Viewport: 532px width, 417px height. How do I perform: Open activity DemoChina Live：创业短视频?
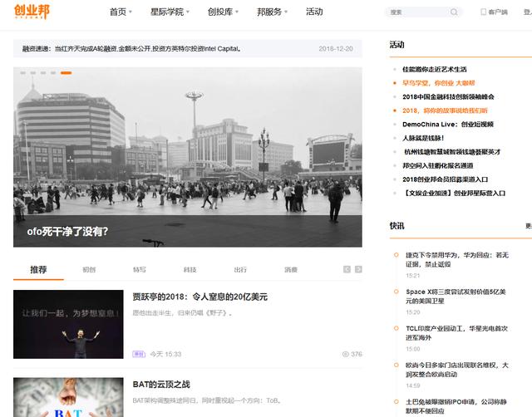[x=448, y=125]
